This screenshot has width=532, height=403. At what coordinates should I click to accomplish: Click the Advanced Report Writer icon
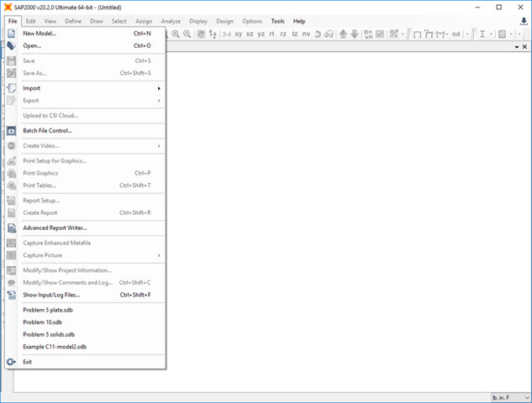coord(11,228)
